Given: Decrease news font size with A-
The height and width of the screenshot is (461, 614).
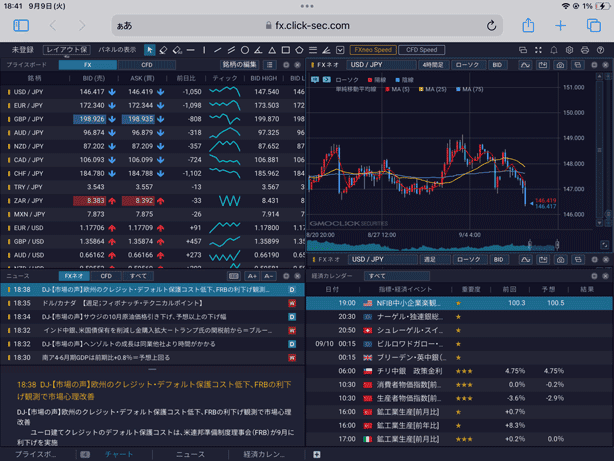Looking at the screenshot, I should pos(268,276).
